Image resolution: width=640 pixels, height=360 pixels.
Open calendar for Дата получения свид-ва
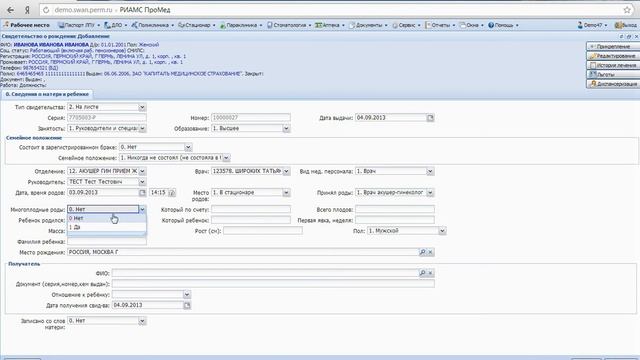(187, 305)
